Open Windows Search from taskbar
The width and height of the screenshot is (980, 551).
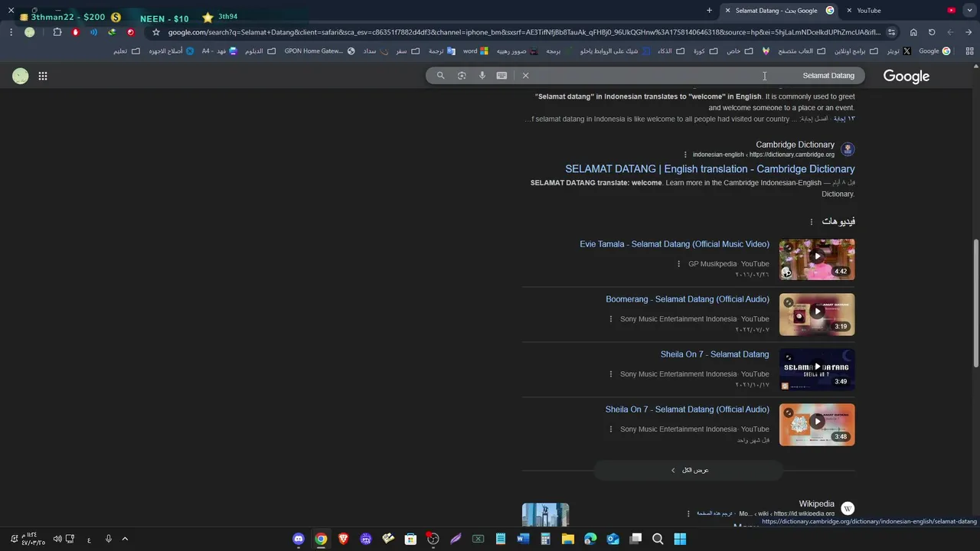tap(658, 539)
